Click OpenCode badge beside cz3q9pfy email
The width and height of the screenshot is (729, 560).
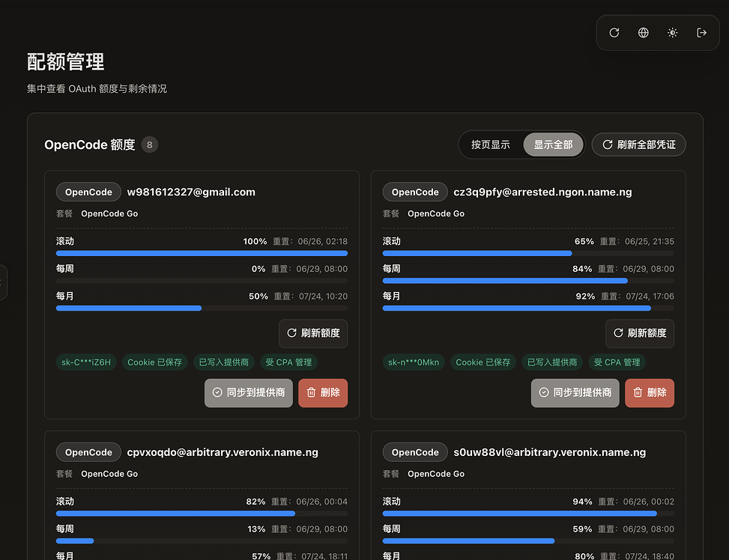(x=415, y=192)
